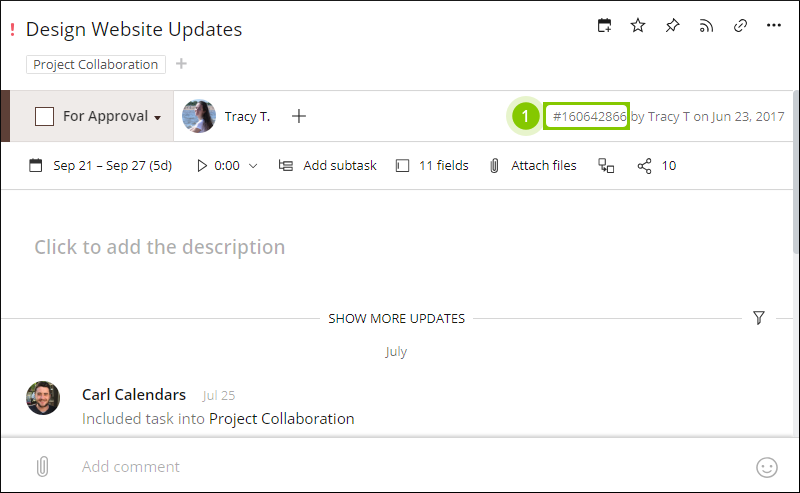Open the For Approval status dropdown

(112, 116)
